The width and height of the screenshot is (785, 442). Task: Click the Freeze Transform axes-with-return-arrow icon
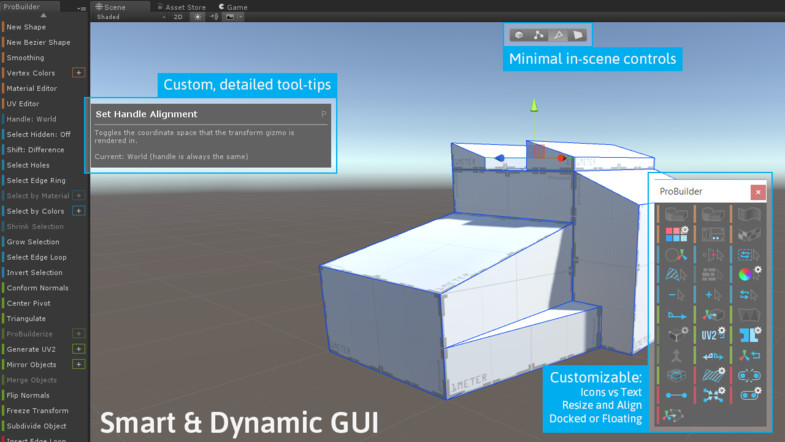(749, 355)
